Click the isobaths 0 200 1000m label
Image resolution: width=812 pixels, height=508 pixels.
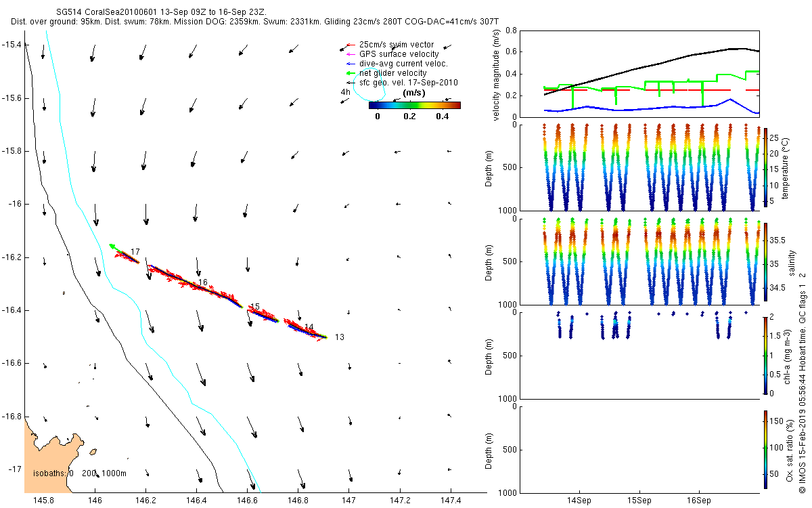[79, 472]
